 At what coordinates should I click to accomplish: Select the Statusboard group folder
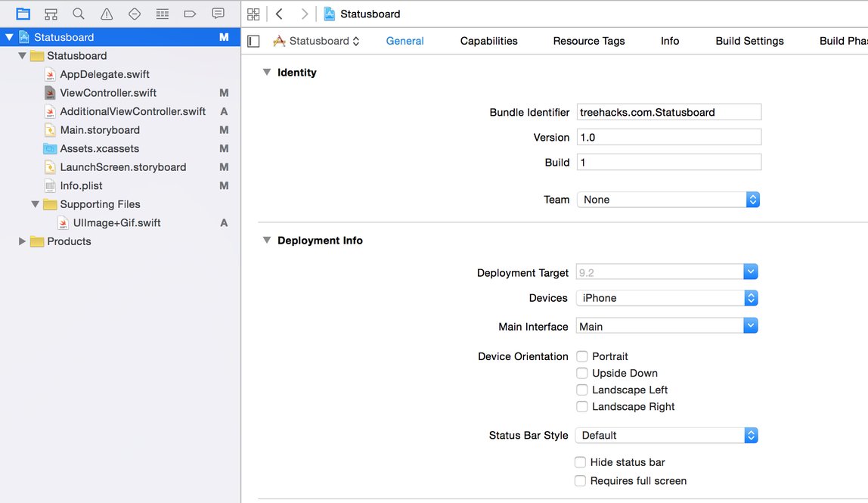(76, 56)
